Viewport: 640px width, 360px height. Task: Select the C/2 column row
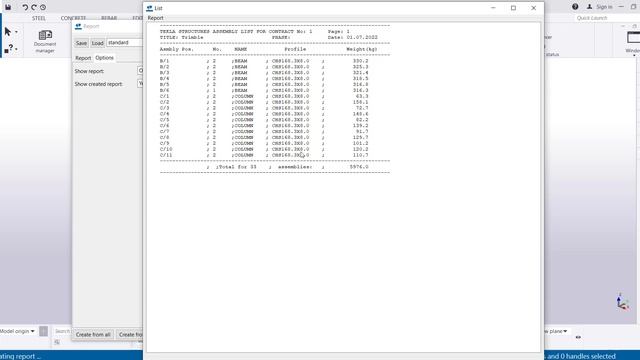[264, 102]
